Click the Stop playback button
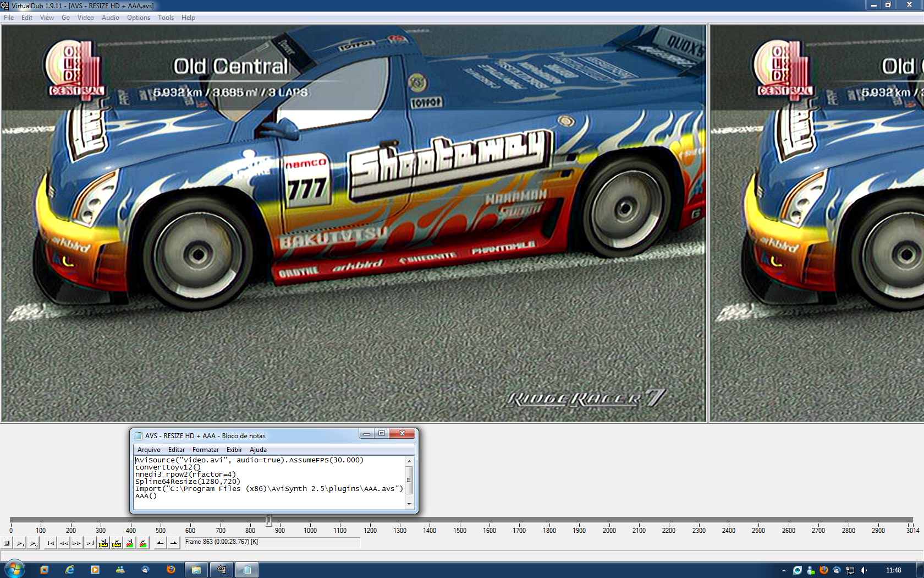The width and height of the screenshot is (924, 578). point(7,543)
